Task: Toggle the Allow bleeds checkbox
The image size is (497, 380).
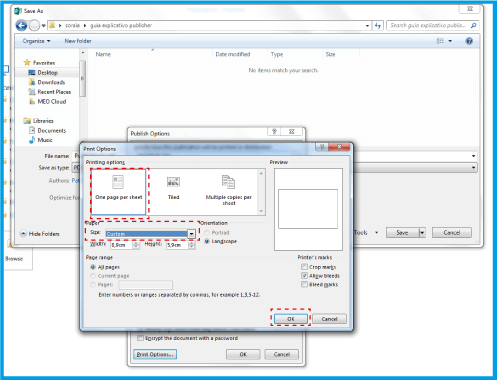Action: 304,276
